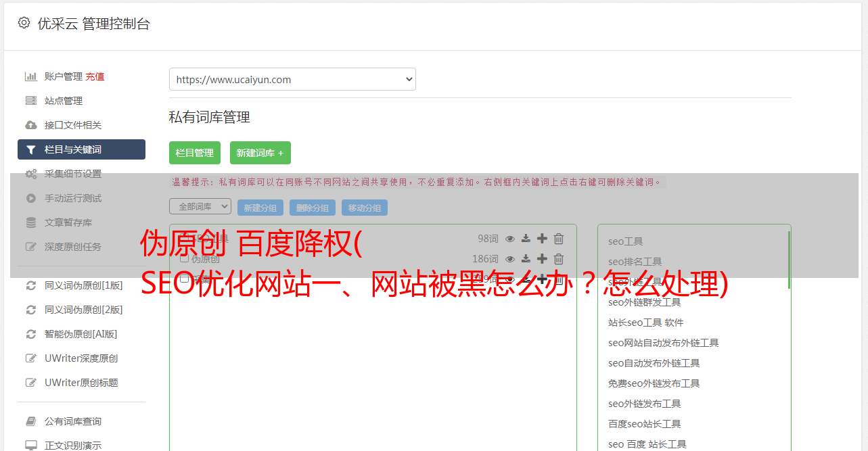This screenshot has height=451, width=868.
Task: Click the refresh icon for 同义词伪原创[1版]
Action: [x=31, y=285]
